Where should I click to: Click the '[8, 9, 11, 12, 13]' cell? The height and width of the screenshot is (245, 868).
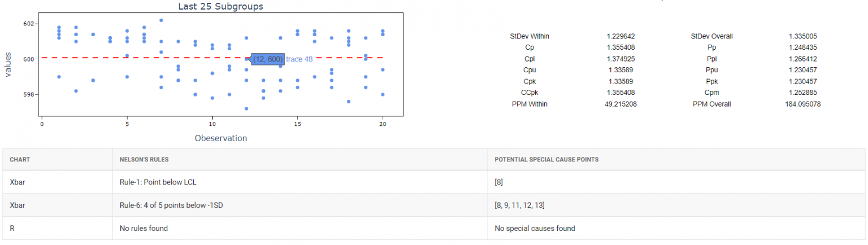pyautogui.click(x=519, y=205)
